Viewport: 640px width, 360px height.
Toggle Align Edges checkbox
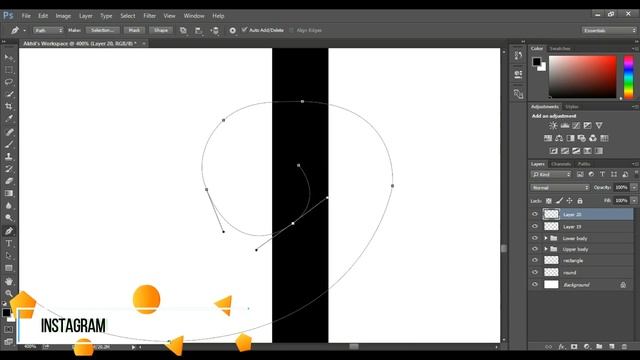pyautogui.click(x=291, y=30)
